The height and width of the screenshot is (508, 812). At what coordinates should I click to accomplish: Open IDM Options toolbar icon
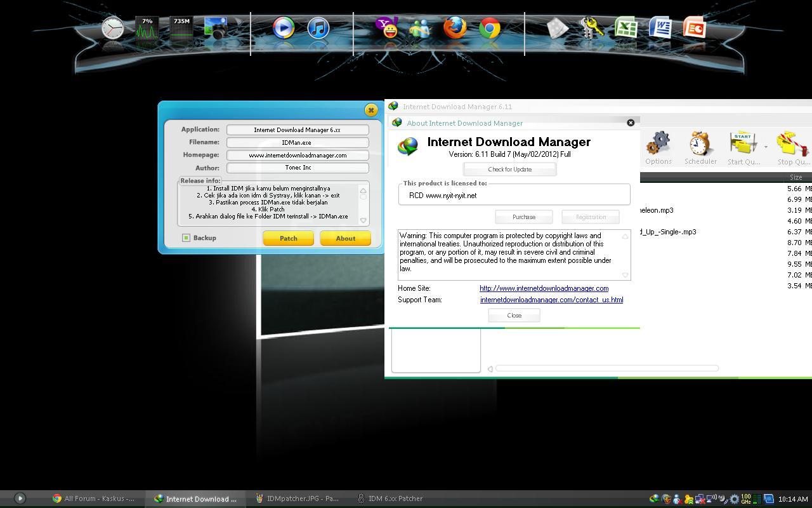658,149
